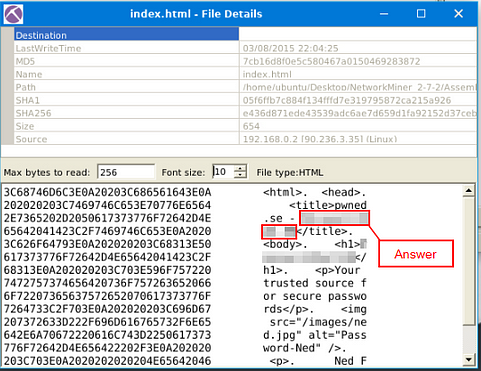Click the hex viewer vertical scrollbar thumb
Screen dimensions: 481x371
[469, 261]
